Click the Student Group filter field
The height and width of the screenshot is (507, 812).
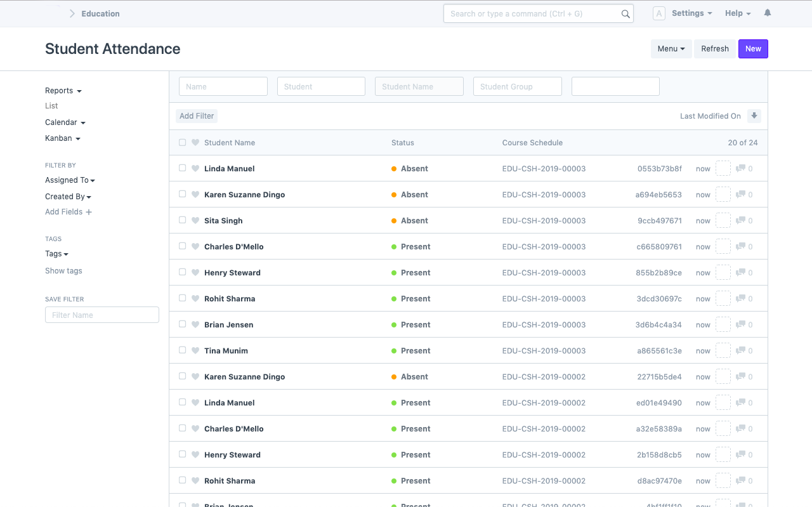pos(517,87)
